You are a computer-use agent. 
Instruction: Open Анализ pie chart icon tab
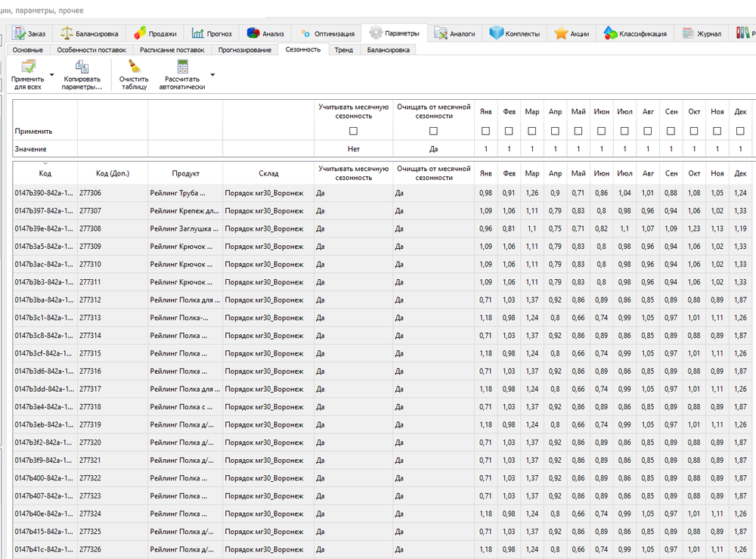253,33
